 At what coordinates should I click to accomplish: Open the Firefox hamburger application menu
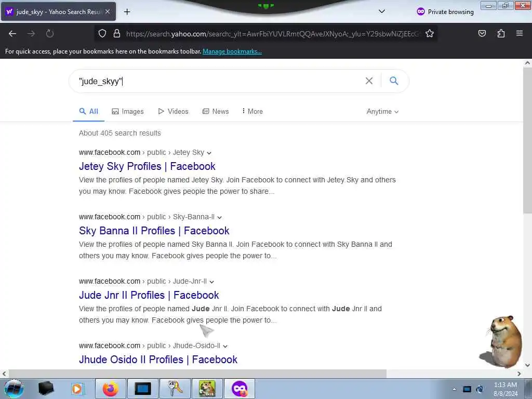pyautogui.click(x=520, y=33)
